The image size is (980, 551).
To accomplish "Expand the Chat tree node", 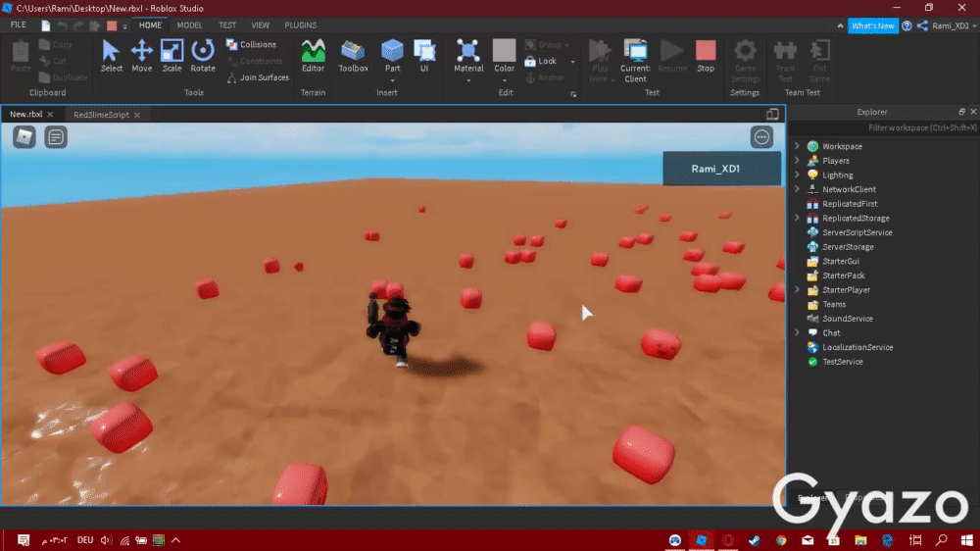I will pos(797,332).
